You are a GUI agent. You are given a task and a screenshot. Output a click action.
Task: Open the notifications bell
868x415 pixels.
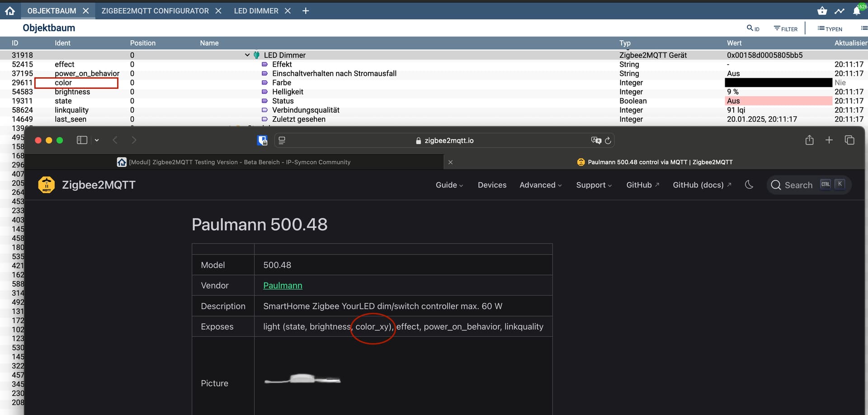(x=857, y=11)
